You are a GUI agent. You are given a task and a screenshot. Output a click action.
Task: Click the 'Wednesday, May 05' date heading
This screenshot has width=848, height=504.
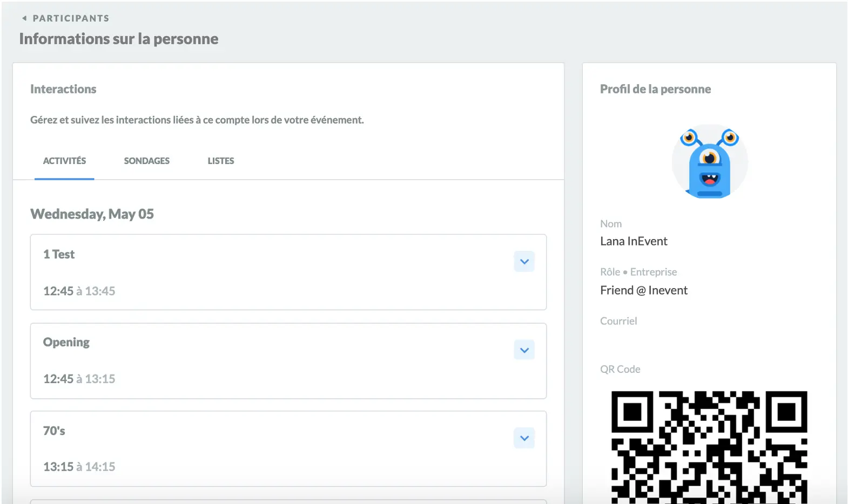click(x=92, y=214)
